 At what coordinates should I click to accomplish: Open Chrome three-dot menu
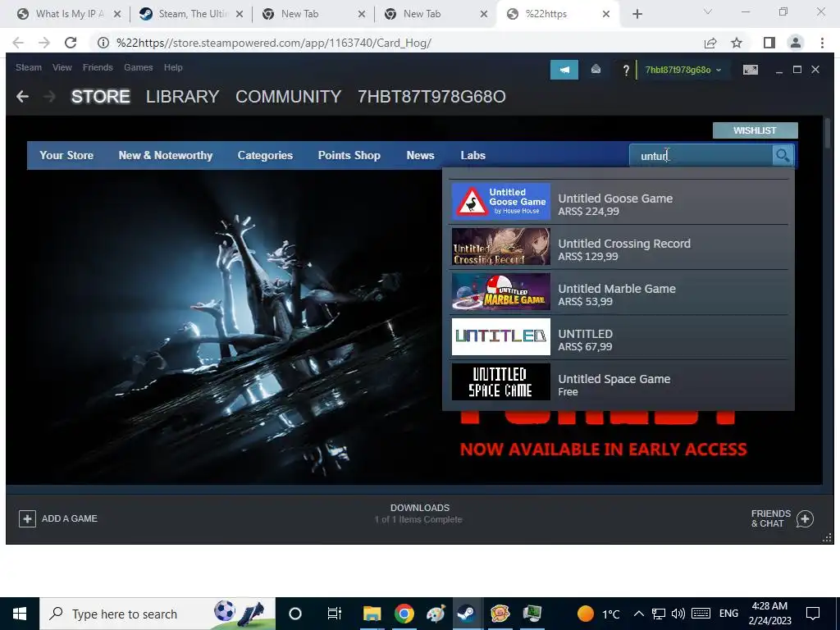[x=822, y=43]
